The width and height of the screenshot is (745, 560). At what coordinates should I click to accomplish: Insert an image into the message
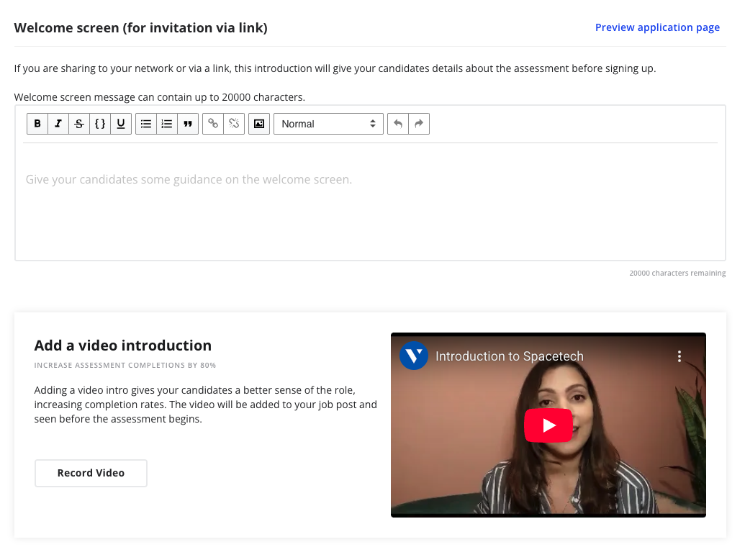point(259,124)
